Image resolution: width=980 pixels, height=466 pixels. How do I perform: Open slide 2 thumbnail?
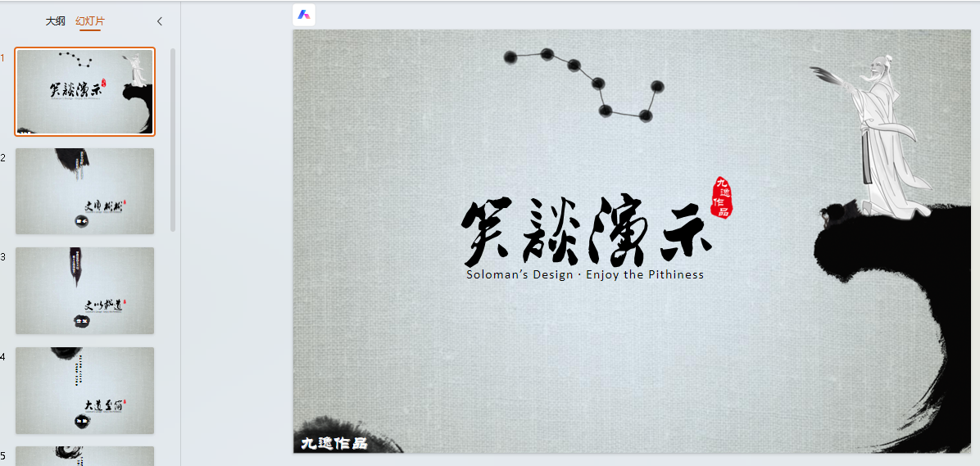pos(85,191)
